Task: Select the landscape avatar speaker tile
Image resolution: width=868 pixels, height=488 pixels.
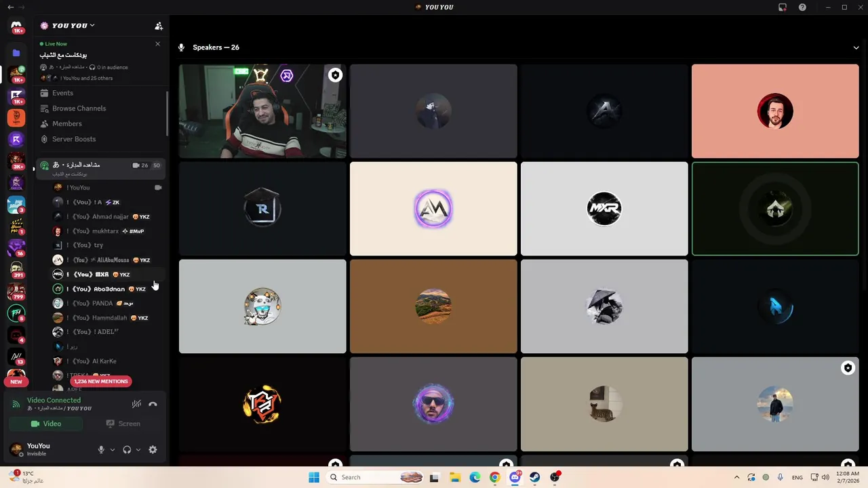Action: (x=433, y=306)
